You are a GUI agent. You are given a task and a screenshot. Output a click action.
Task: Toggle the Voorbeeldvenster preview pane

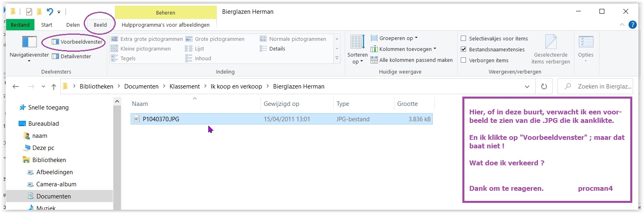pos(77,42)
